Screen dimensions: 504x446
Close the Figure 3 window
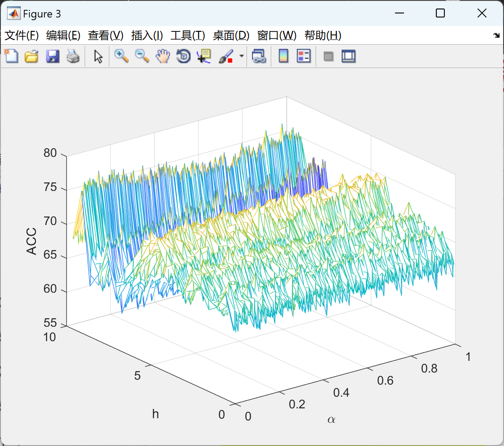tap(482, 13)
